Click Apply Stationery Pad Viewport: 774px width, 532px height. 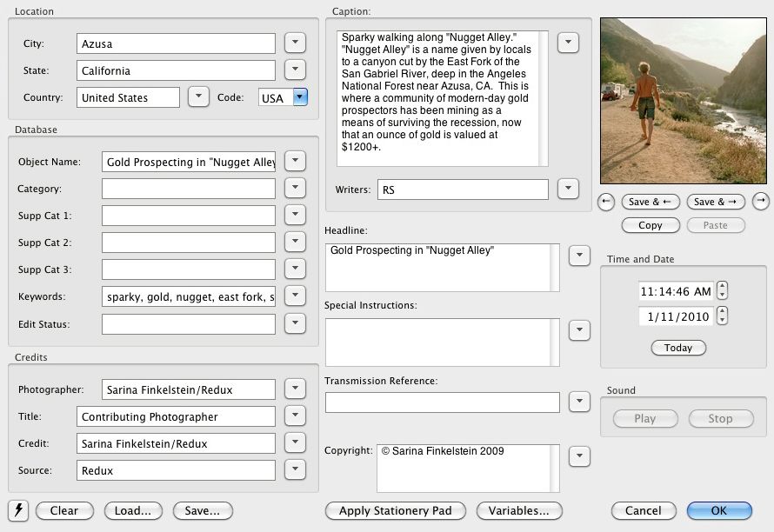click(x=395, y=511)
